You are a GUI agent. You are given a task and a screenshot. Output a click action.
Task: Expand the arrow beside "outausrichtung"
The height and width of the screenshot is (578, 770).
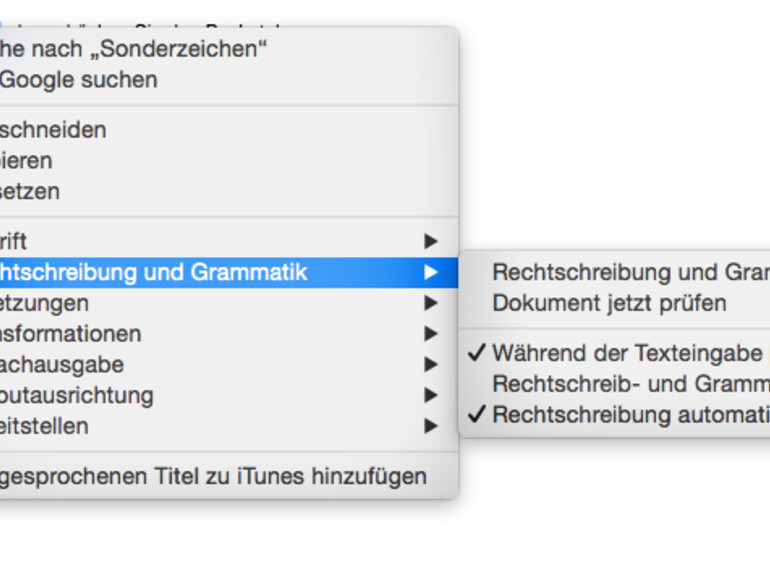click(x=430, y=396)
